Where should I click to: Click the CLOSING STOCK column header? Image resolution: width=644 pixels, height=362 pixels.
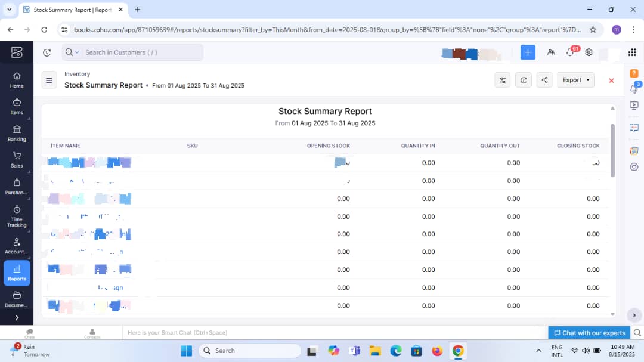pyautogui.click(x=578, y=146)
